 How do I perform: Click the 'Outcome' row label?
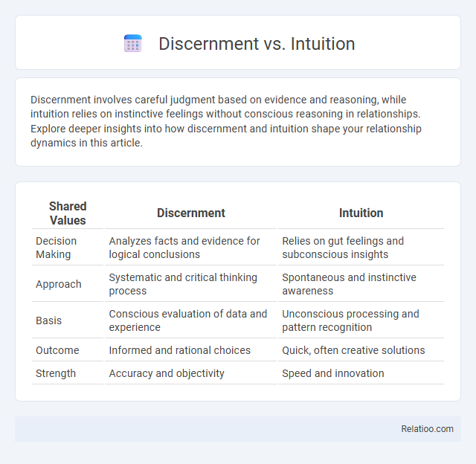pos(57,350)
